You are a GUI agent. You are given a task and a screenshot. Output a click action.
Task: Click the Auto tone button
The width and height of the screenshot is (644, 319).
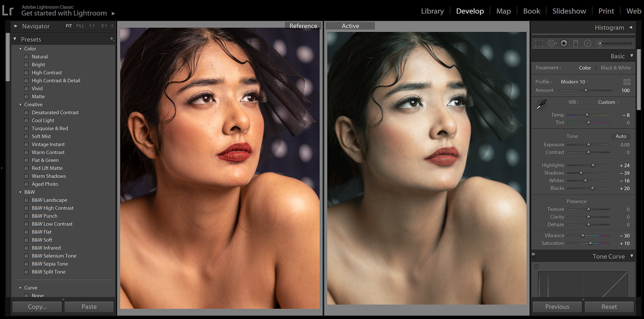(x=621, y=136)
